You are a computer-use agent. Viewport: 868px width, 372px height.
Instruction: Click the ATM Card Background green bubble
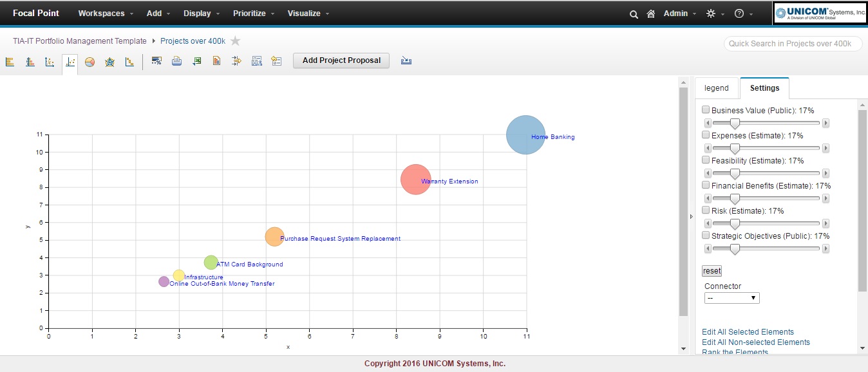click(x=211, y=263)
